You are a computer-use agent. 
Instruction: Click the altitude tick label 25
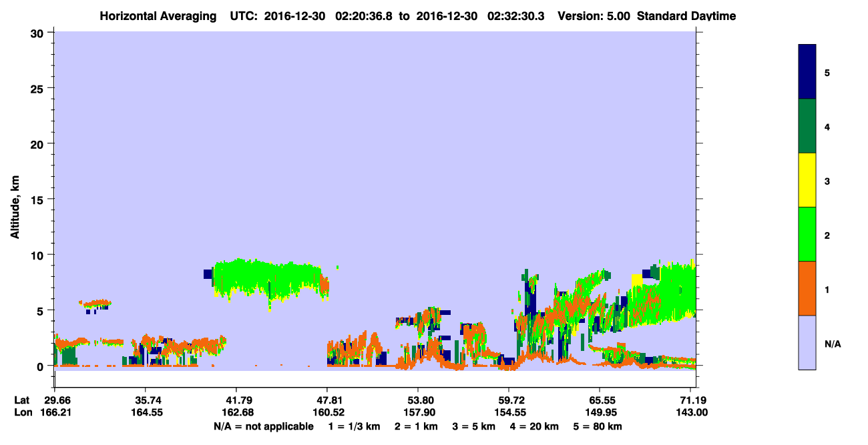39,88
